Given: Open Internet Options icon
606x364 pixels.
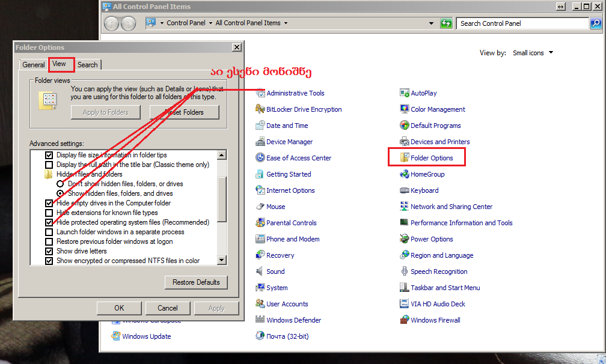Looking at the screenshot, I should pyautogui.click(x=260, y=190).
